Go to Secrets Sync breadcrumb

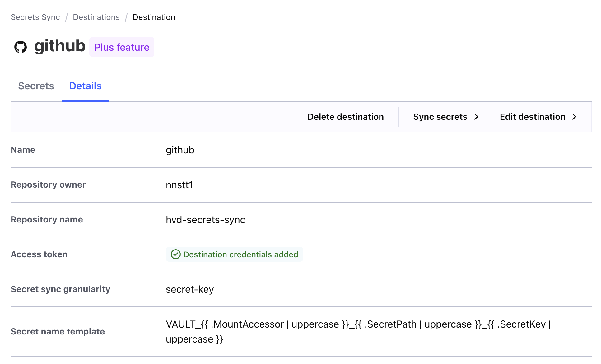tap(35, 17)
